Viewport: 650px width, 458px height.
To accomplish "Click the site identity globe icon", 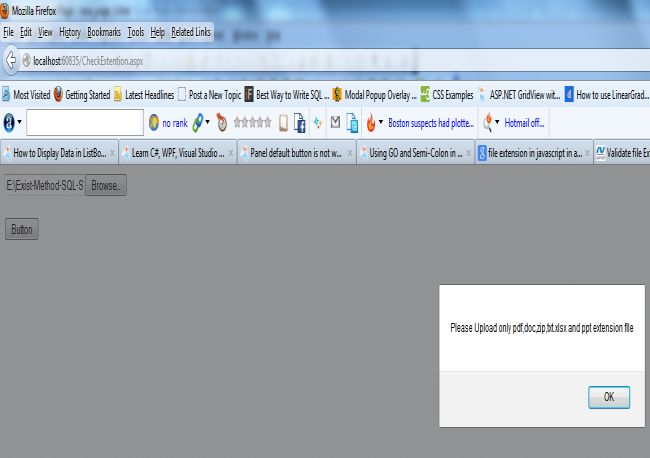I will click(27, 61).
